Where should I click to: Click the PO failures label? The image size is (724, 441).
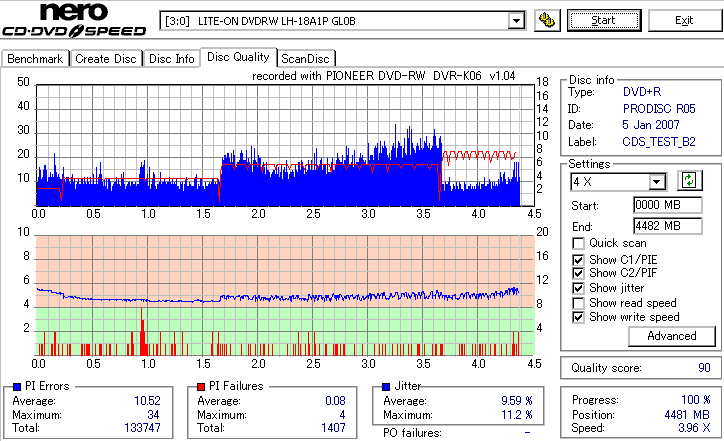tap(412, 433)
